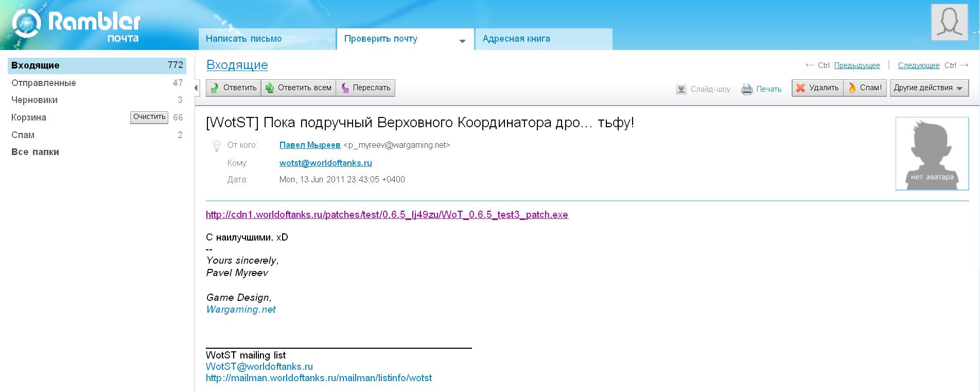This screenshot has height=392, width=980.
Task: Go to the Следующее message
Action: (x=919, y=65)
